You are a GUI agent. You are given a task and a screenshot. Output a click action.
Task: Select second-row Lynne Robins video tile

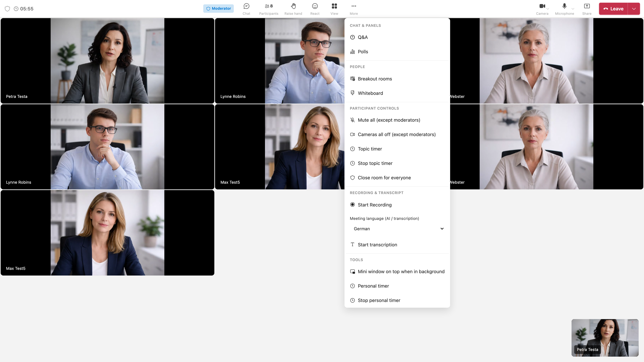pos(108,147)
